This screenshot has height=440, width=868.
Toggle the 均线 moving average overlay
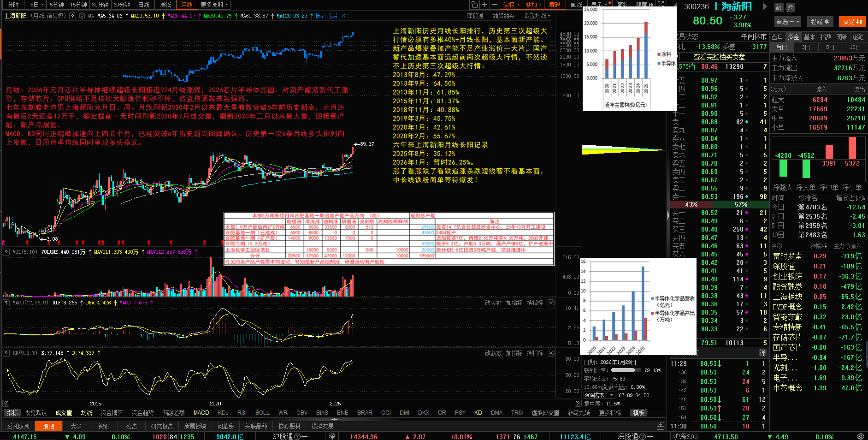click(x=87, y=413)
